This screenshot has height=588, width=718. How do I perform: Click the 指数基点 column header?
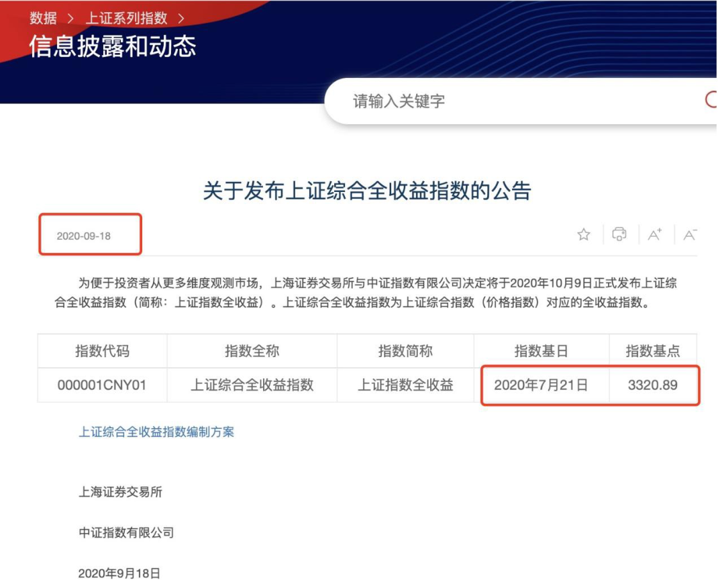(652, 351)
